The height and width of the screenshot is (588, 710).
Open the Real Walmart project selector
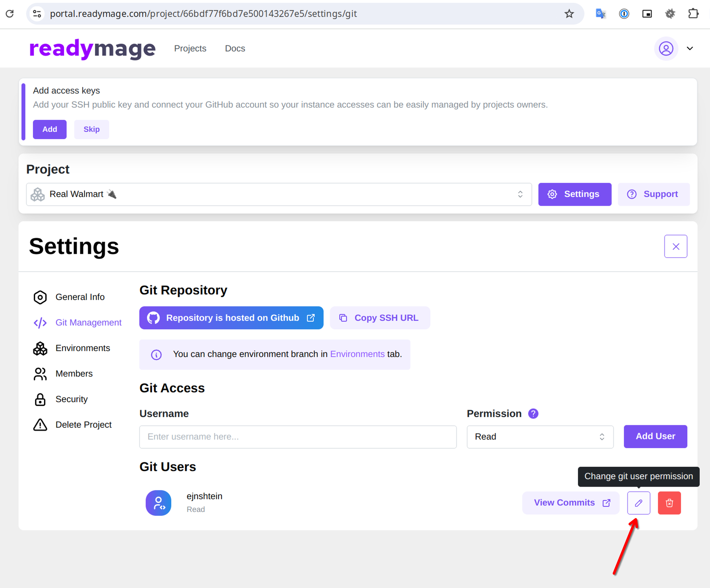[x=279, y=194]
